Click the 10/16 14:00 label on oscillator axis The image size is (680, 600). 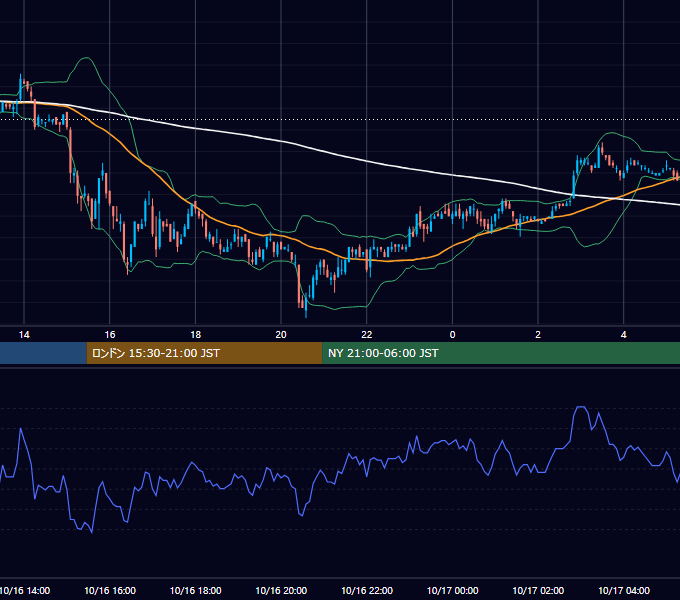click(x=24, y=590)
